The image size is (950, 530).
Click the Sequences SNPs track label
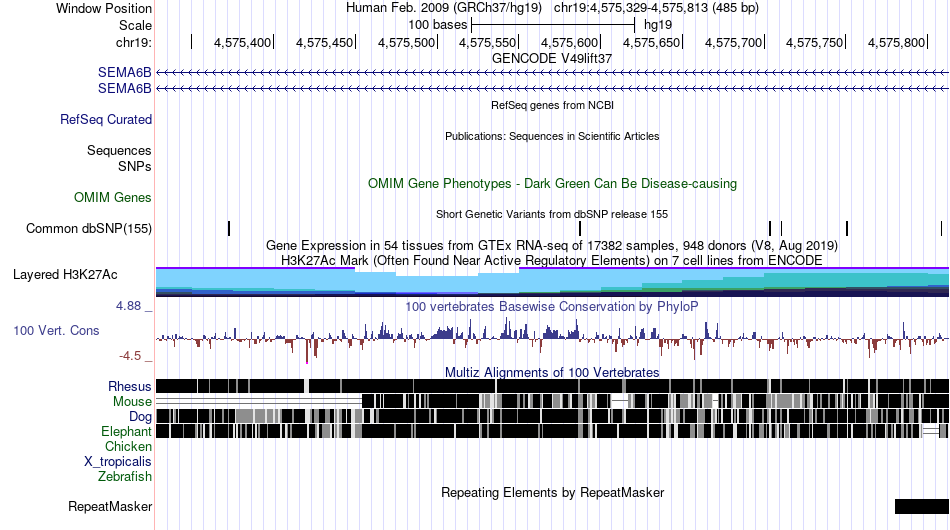pyautogui.click(x=119, y=158)
